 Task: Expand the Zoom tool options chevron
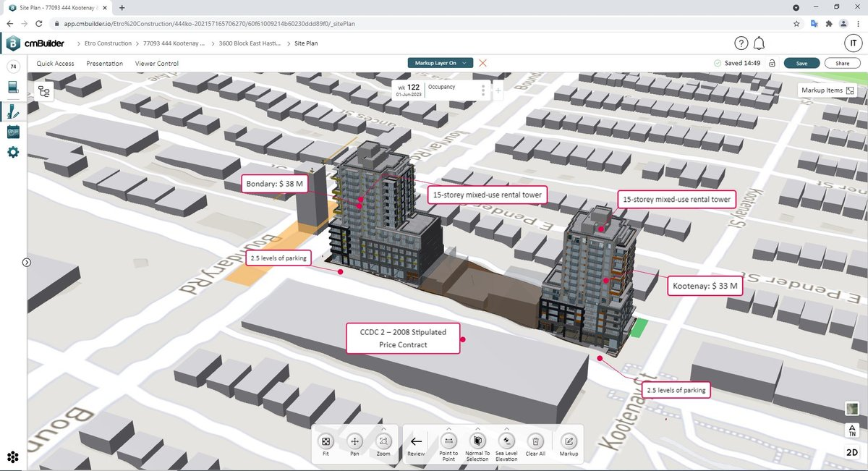point(383,429)
